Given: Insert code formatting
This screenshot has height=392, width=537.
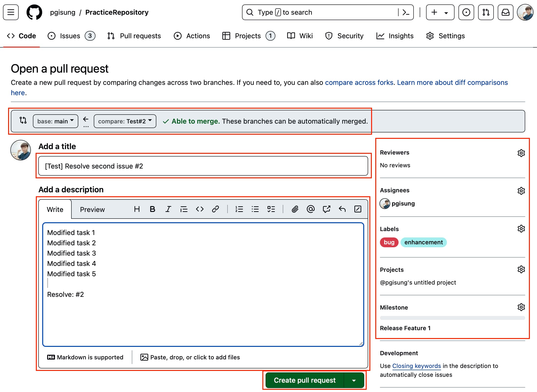Looking at the screenshot, I should coord(200,209).
